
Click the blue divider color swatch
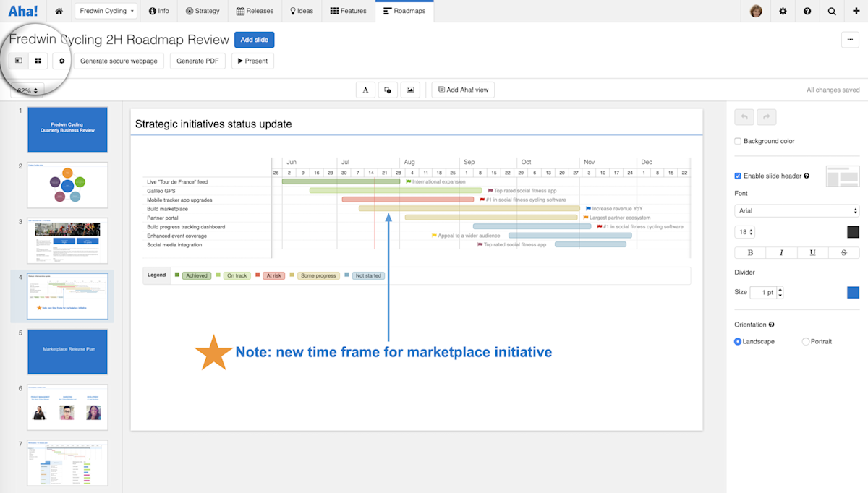pos(853,292)
